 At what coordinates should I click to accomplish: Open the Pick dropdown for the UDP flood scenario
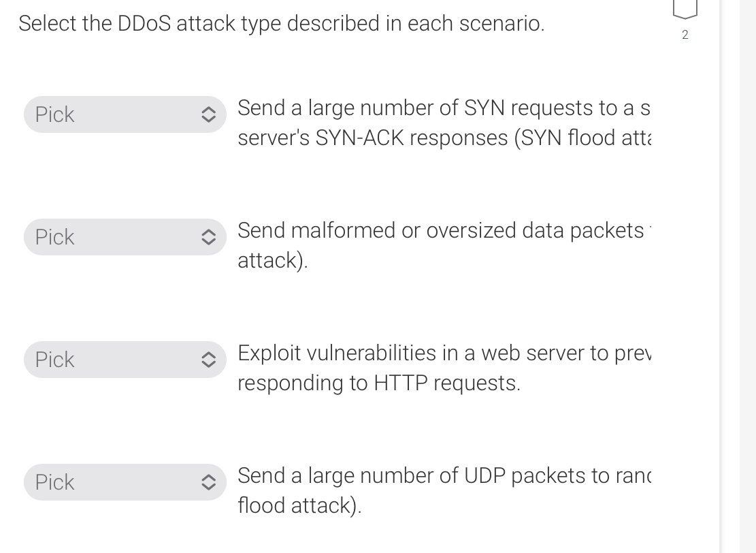tap(125, 482)
